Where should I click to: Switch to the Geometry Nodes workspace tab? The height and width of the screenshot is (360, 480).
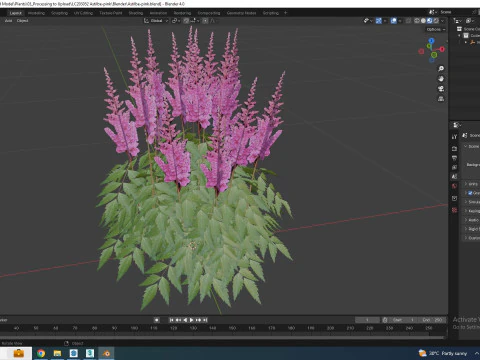pyautogui.click(x=241, y=13)
